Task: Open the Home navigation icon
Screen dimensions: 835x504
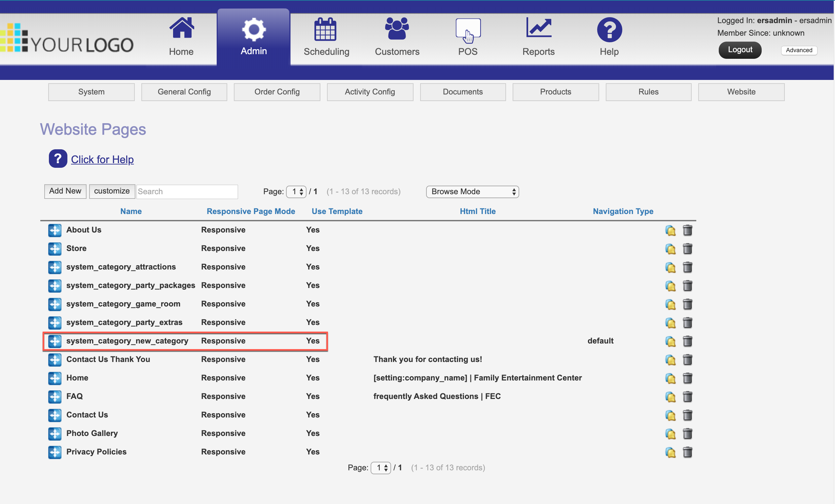Action: click(182, 28)
